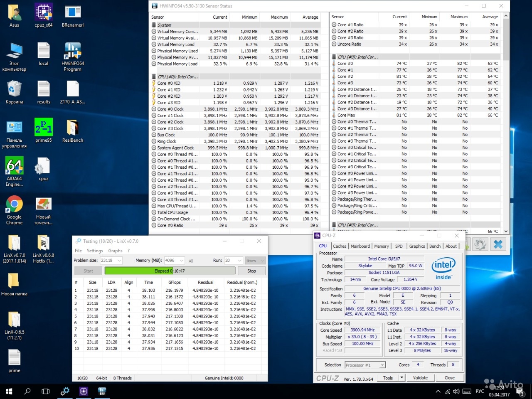The height and width of the screenshot is (399, 532).
Task: Open Task View on the taskbar
Action: coord(46,391)
